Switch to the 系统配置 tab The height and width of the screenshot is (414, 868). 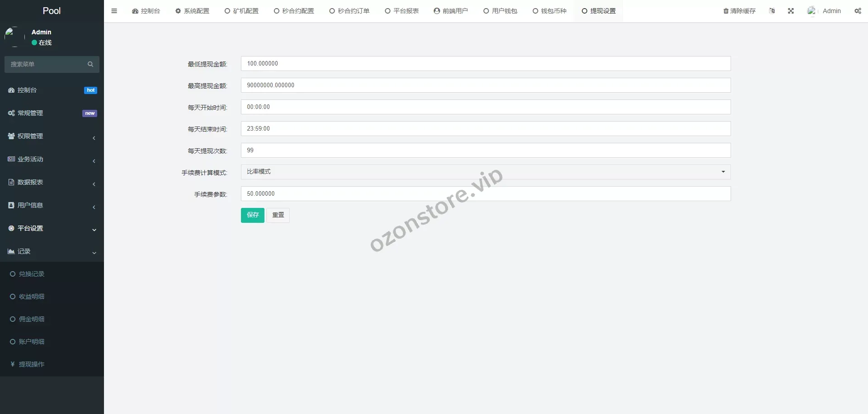click(x=192, y=11)
